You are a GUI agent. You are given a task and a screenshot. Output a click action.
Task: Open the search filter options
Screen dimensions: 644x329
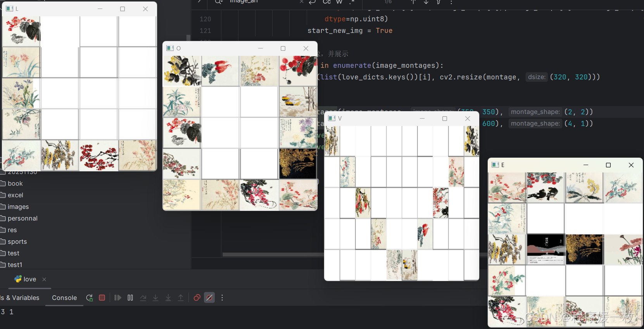tap(439, 2)
